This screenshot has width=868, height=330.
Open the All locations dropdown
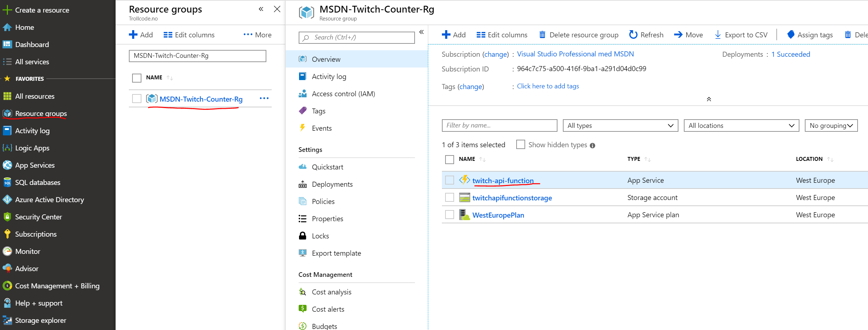(742, 126)
